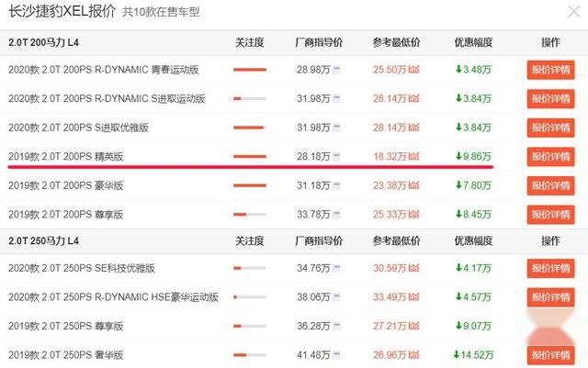Show price trend chart icon beside 30.59万
This screenshot has height=368, width=588.
[414, 268]
